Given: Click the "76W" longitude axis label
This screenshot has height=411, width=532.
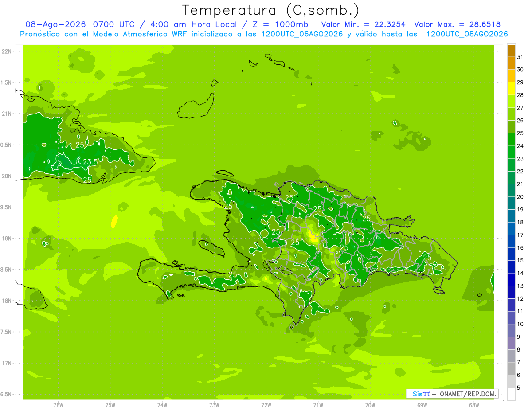Looking at the screenshot, I should coord(58,405).
